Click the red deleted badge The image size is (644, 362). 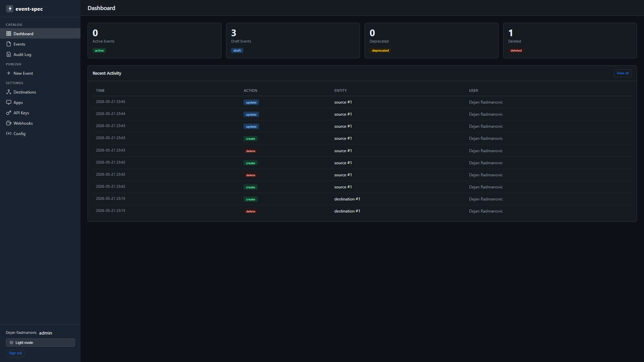click(x=516, y=50)
